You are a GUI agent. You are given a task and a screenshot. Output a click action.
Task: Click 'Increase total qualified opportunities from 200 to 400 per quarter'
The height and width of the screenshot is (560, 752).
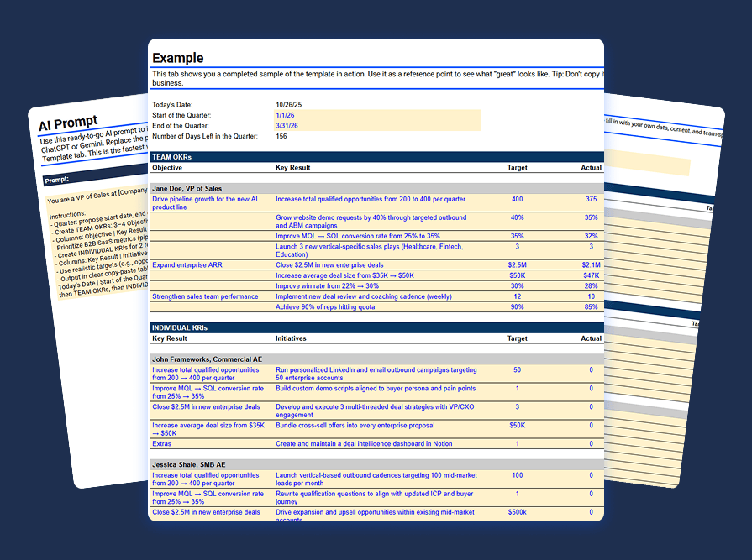pyautogui.click(x=371, y=199)
